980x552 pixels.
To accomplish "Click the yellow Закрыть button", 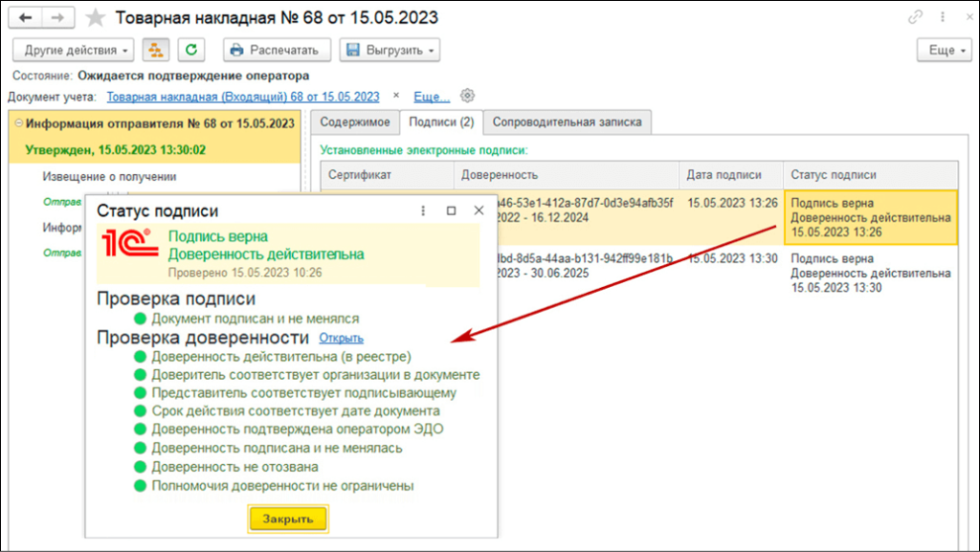I will tap(288, 519).
